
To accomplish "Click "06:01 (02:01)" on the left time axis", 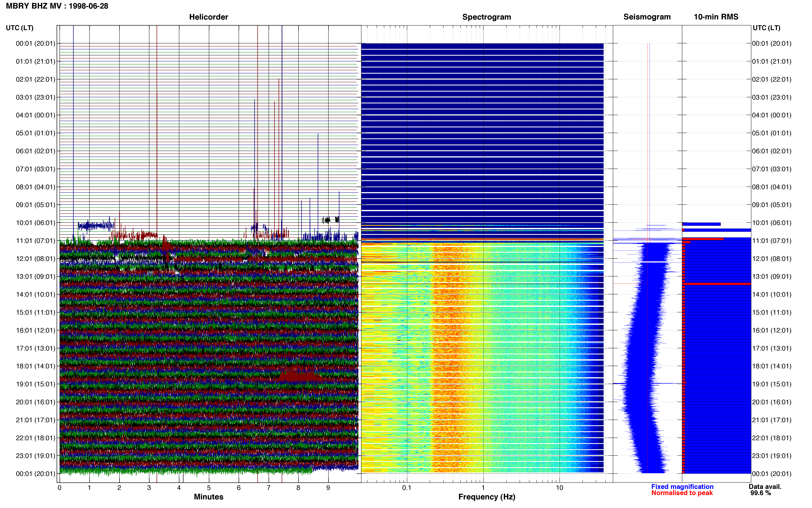I will [36, 151].
